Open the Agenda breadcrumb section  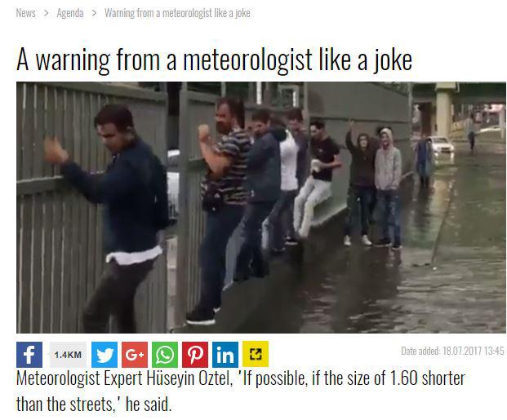[70, 13]
